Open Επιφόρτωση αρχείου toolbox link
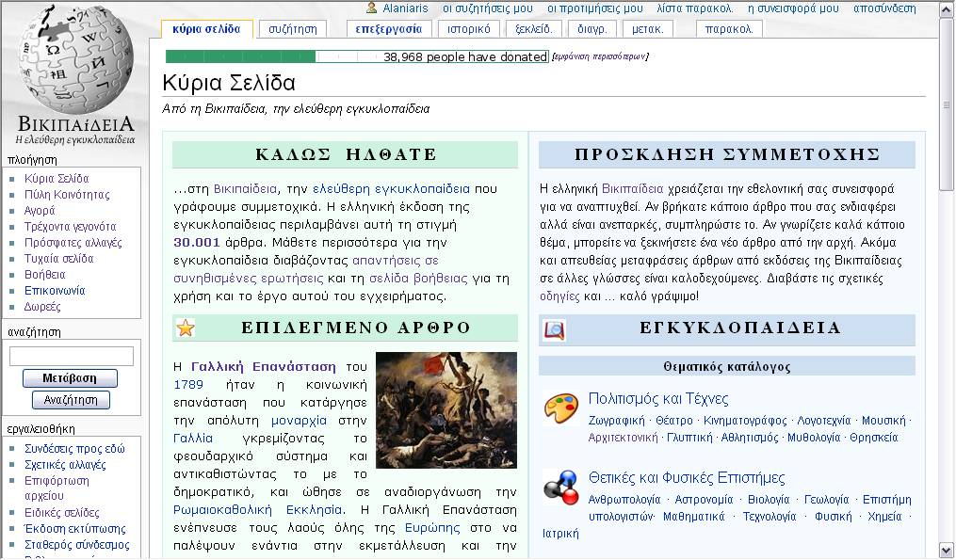 pos(57,488)
